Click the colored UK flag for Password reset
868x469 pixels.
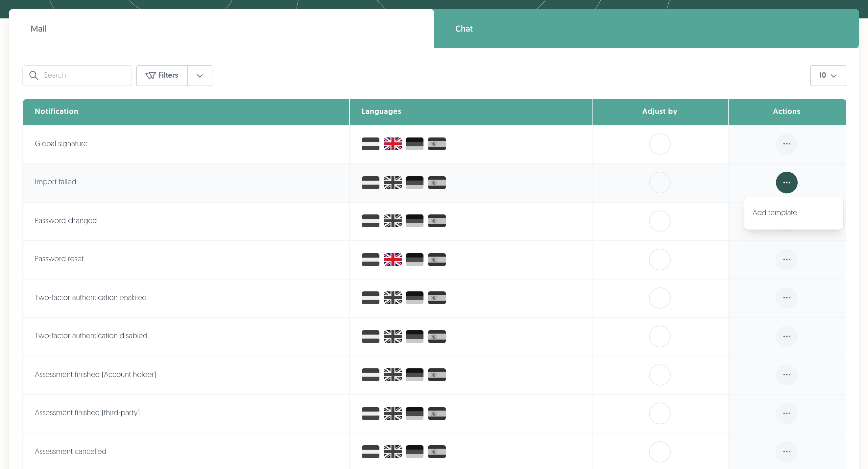[393, 259]
